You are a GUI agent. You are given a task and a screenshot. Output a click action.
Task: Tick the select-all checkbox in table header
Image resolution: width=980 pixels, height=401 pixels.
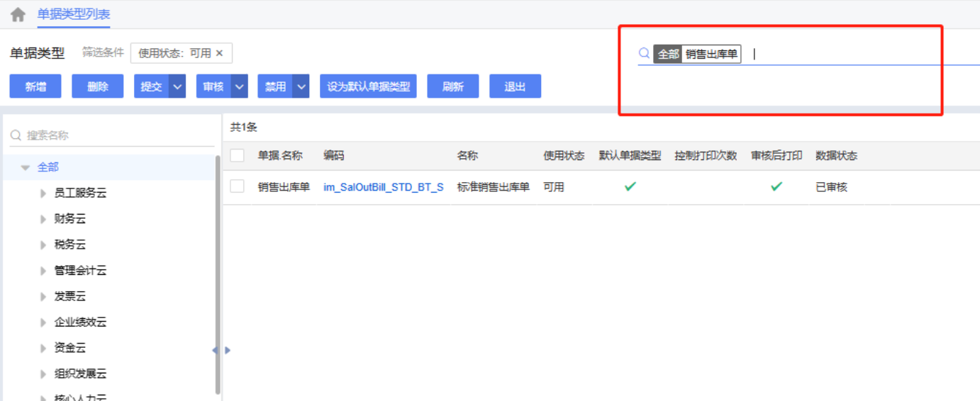[x=238, y=156]
